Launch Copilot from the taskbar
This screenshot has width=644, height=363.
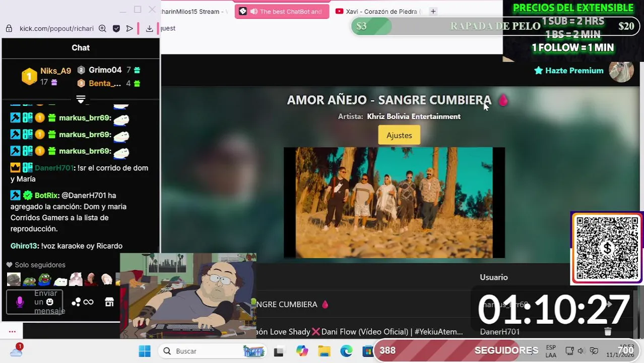(302, 351)
